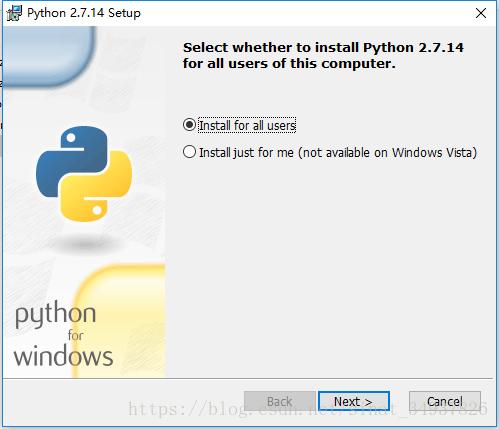
Task: Click the small 'for' wordmark text
Action: click(x=76, y=335)
